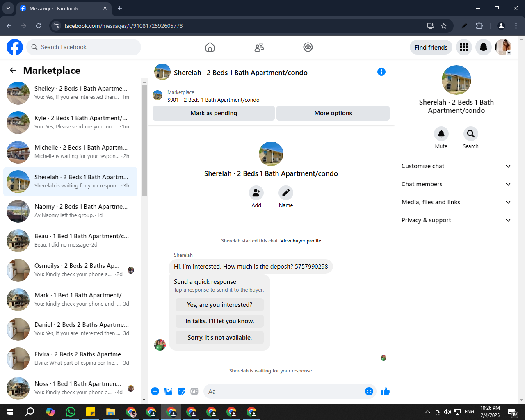
Task: Click the browser address bar URL
Action: point(123,26)
